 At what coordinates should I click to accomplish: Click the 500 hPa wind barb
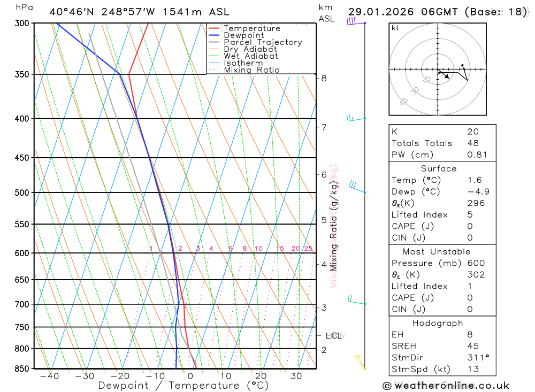[357, 187]
